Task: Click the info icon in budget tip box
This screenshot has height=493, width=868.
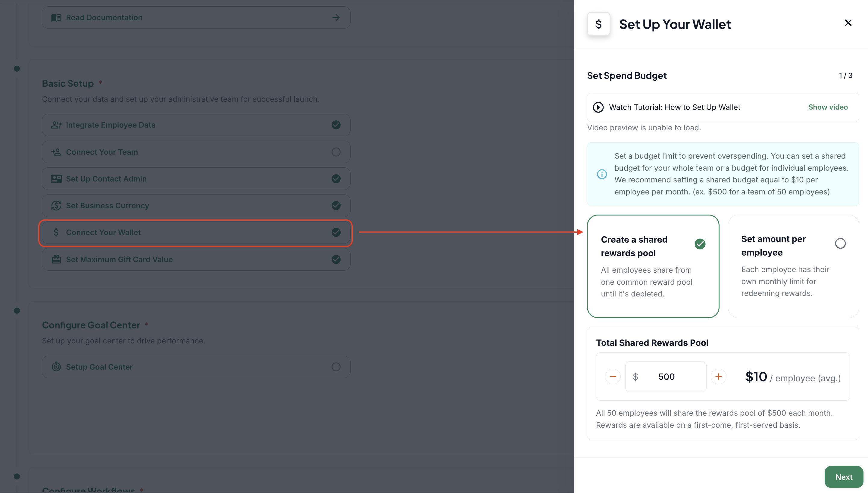Action: click(x=602, y=174)
